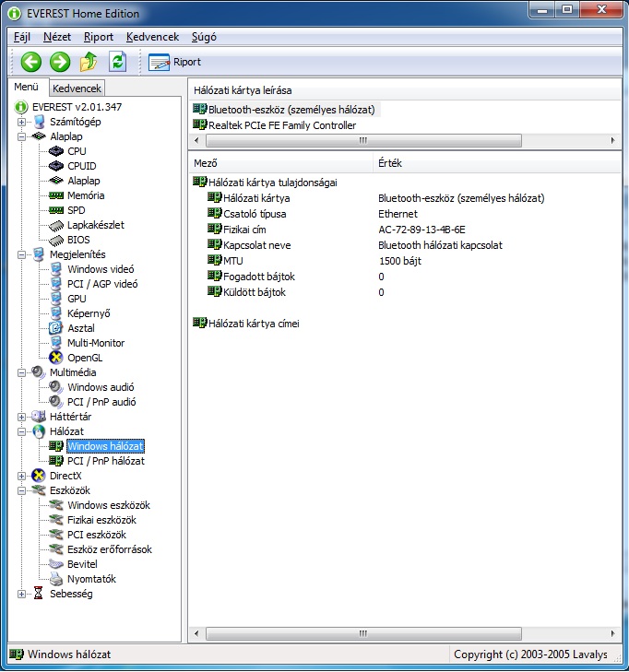
Task: Click the Asztal desktop icon
Action: pyautogui.click(x=56, y=328)
